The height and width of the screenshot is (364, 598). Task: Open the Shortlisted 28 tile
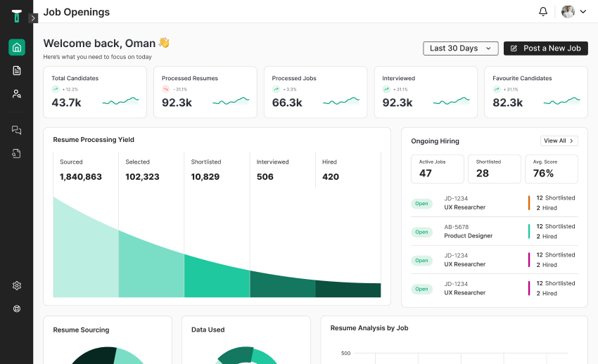click(x=495, y=169)
